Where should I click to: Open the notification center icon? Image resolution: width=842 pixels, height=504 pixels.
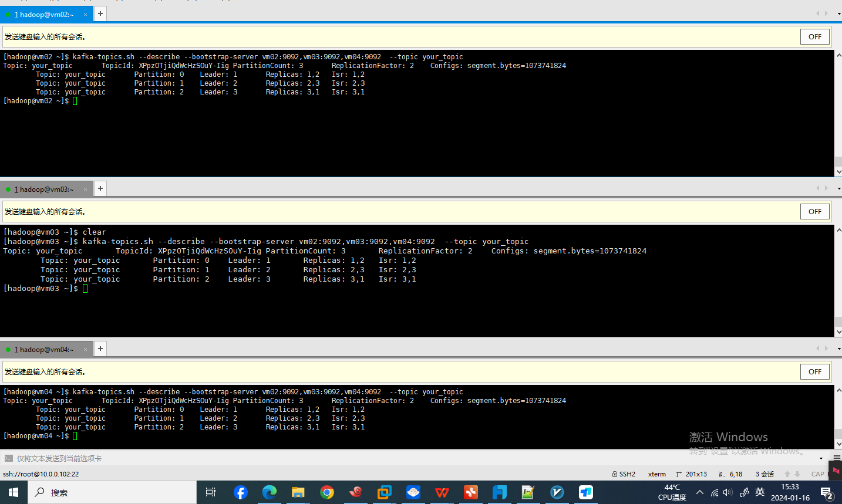click(x=827, y=493)
